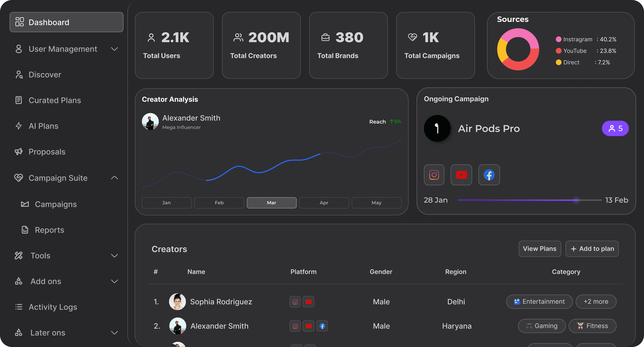Click Facebook icon in Ongoing Campaign
This screenshot has width=644, height=347.
(x=489, y=175)
